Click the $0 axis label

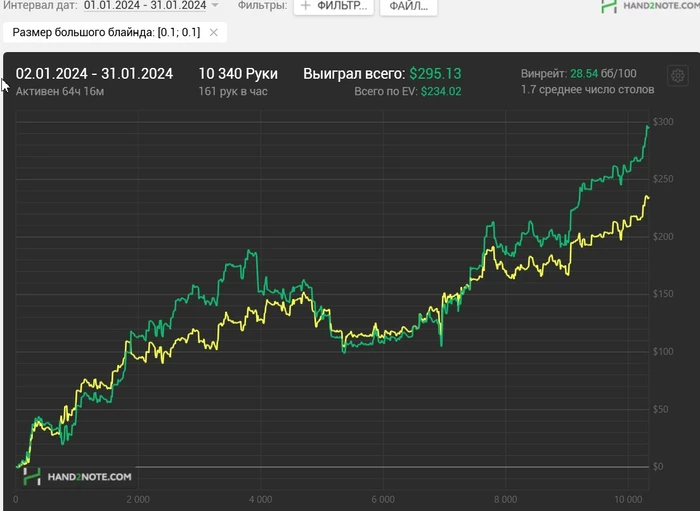[x=658, y=467]
